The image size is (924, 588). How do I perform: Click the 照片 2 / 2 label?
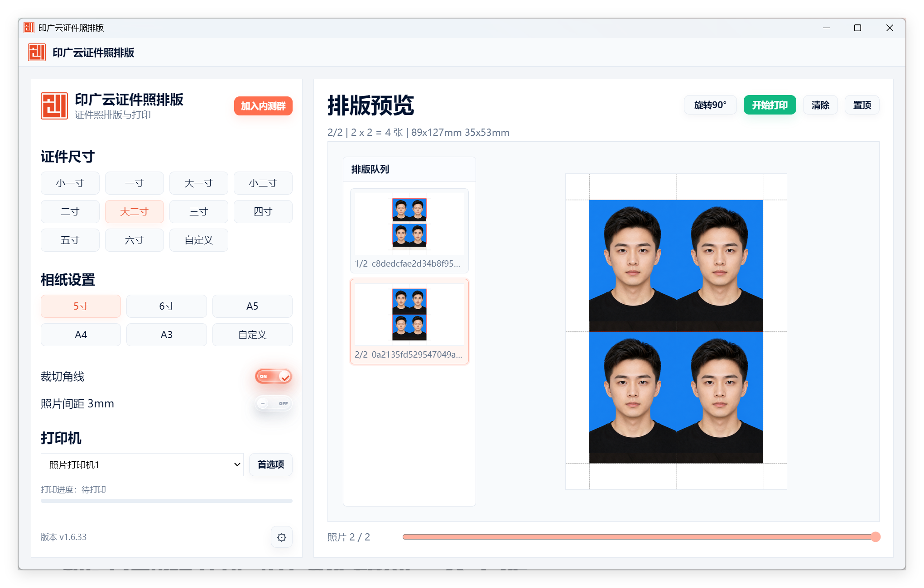click(x=349, y=537)
